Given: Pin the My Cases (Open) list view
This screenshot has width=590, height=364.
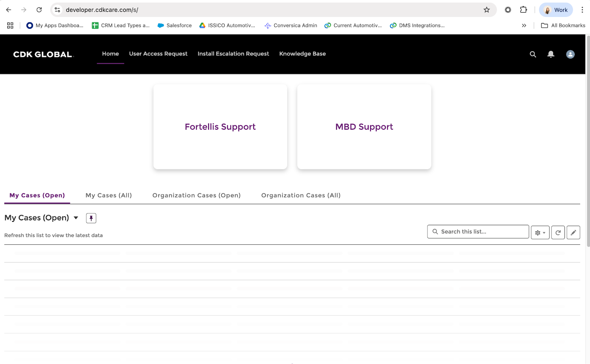Looking at the screenshot, I should (91, 218).
